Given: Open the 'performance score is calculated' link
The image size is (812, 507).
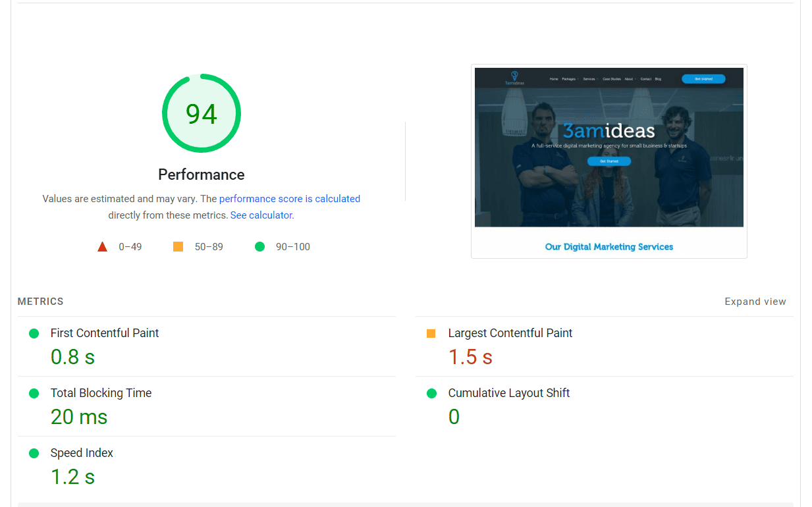Looking at the screenshot, I should (x=290, y=199).
